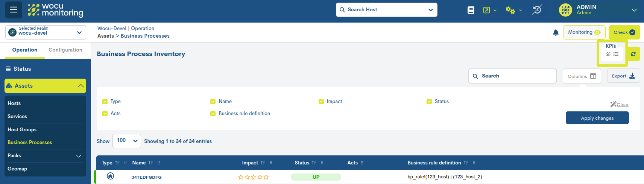Click the Check button
Screen dimensions: 644x184
point(624,32)
